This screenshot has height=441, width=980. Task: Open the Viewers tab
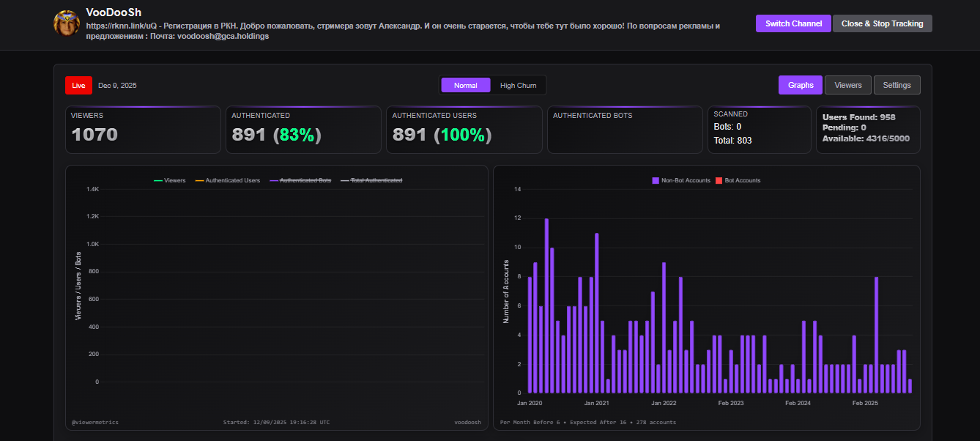[x=848, y=85]
